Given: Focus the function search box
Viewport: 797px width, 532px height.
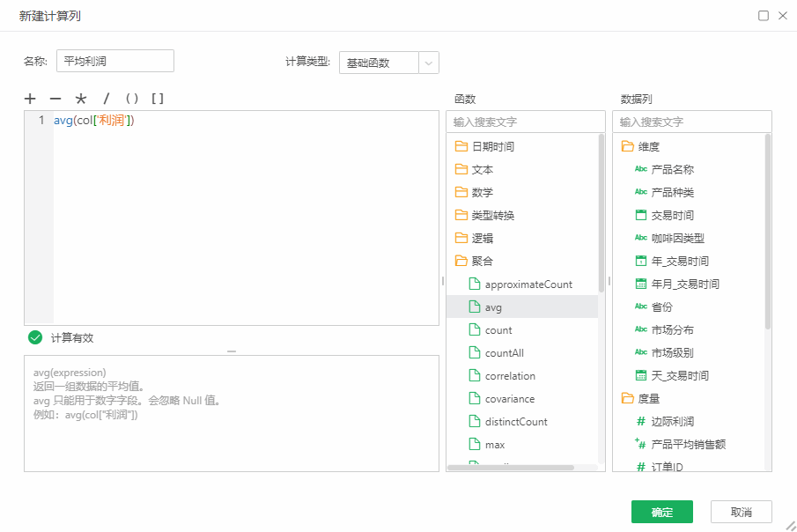Looking at the screenshot, I should coord(525,122).
